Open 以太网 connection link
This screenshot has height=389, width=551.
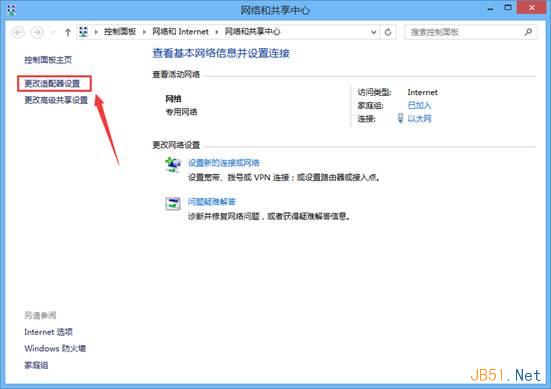(419, 118)
